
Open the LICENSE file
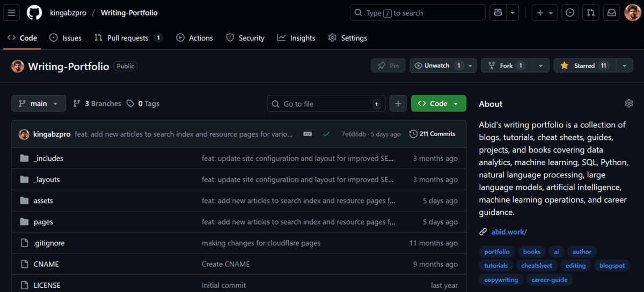pos(47,285)
